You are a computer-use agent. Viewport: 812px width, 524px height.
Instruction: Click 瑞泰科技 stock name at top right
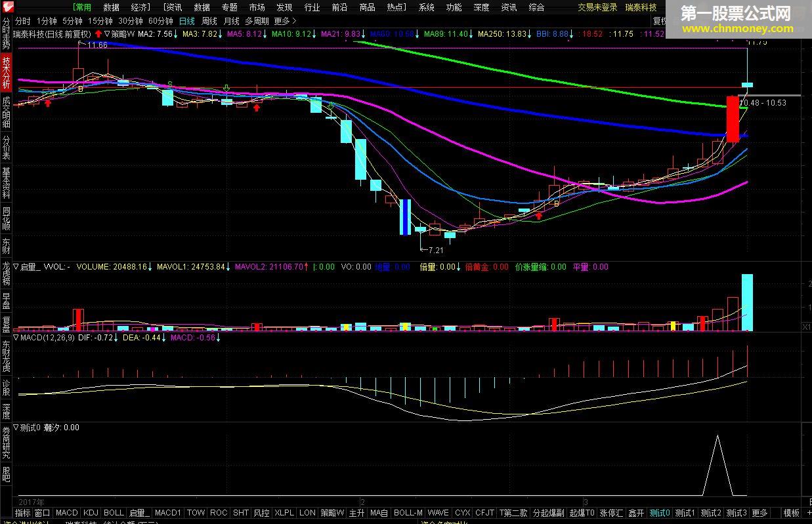tap(641, 7)
